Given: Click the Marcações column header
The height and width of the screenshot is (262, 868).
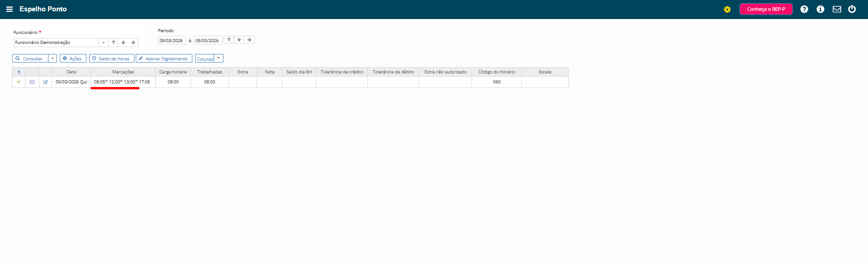Looking at the screenshot, I should 123,72.
